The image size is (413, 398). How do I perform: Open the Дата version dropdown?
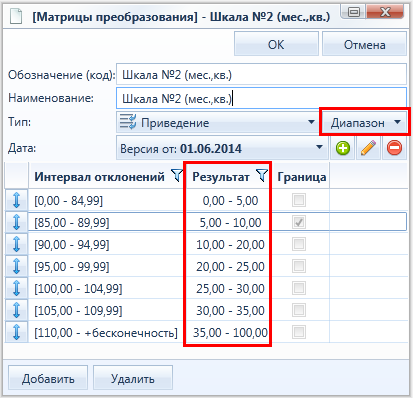coord(222,148)
